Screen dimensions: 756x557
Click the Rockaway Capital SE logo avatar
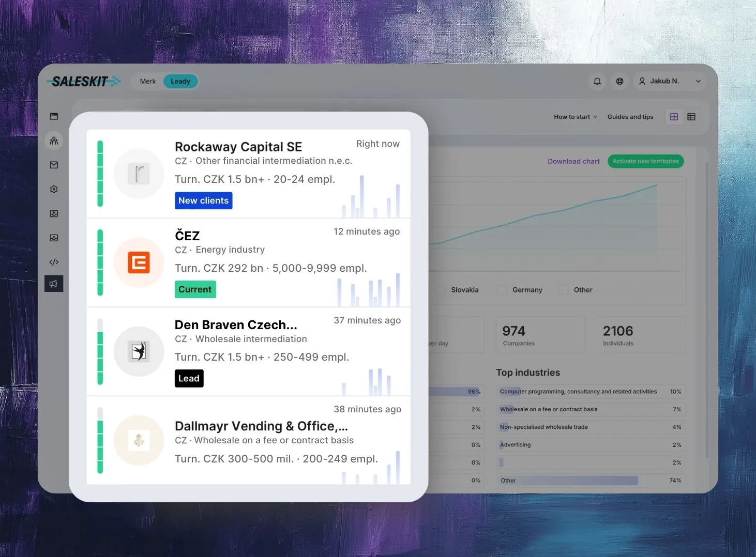[139, 174]
